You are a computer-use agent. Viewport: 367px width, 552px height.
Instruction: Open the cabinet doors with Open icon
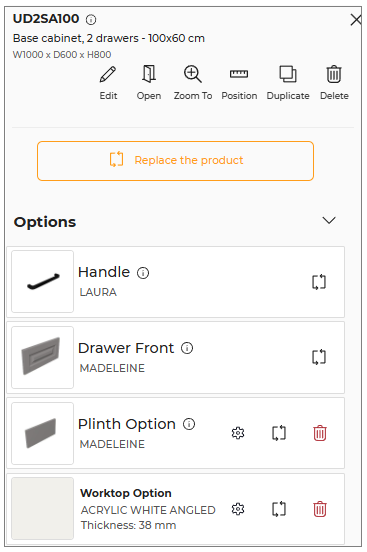(x=149, y=74)
